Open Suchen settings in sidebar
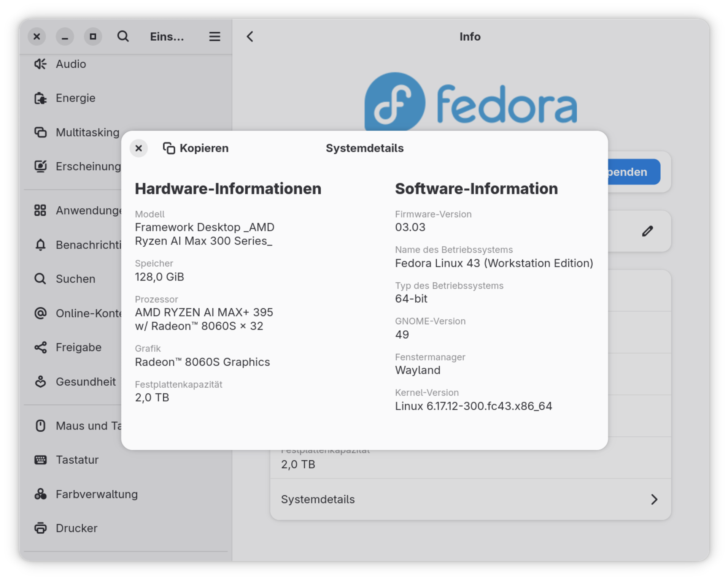This screenshot has width=728, height=580. [x=75, y=279]
